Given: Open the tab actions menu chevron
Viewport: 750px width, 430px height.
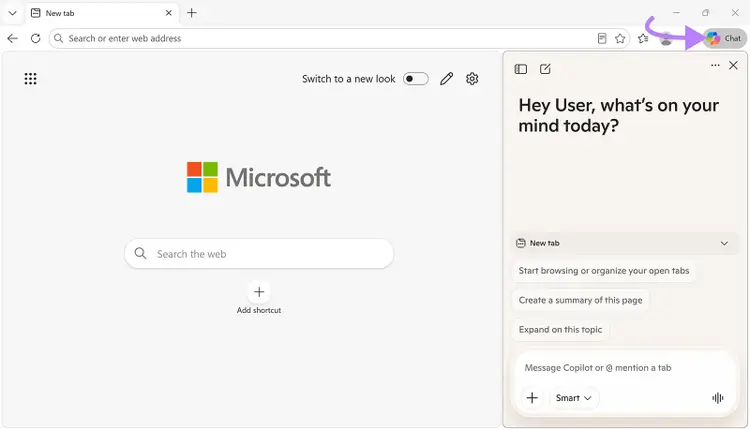Looking at the screenshot, I should tap(12, 13).
